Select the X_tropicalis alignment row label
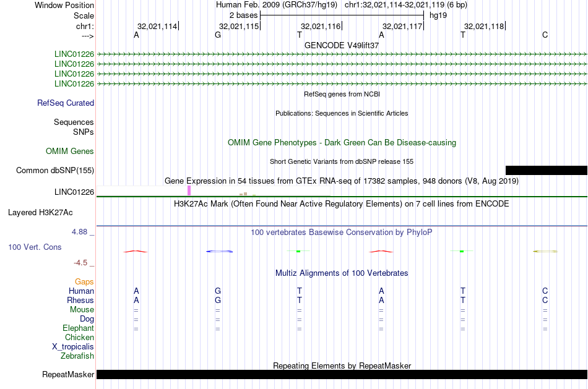 [x=73, y=347]
